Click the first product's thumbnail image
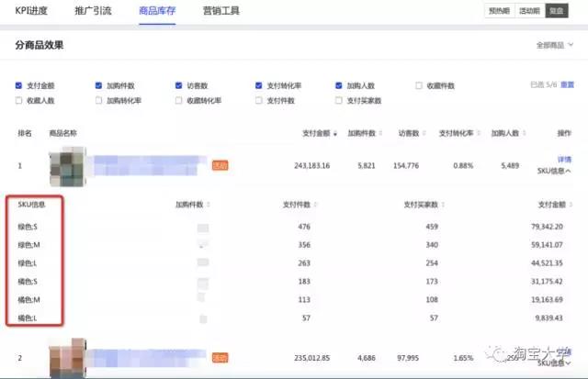The height and width of the screenshot is (379, 588). coord(66,166)
